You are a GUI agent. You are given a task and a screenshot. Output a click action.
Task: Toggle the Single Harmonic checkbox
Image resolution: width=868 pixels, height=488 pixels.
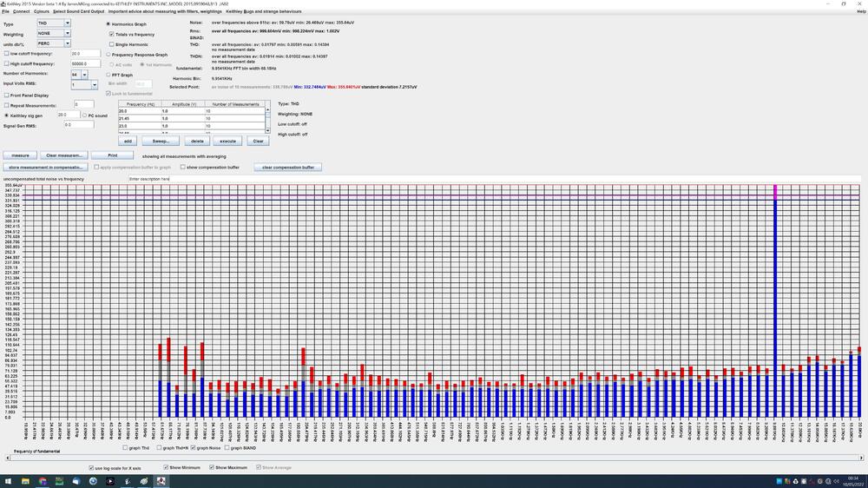pos(112,44)
